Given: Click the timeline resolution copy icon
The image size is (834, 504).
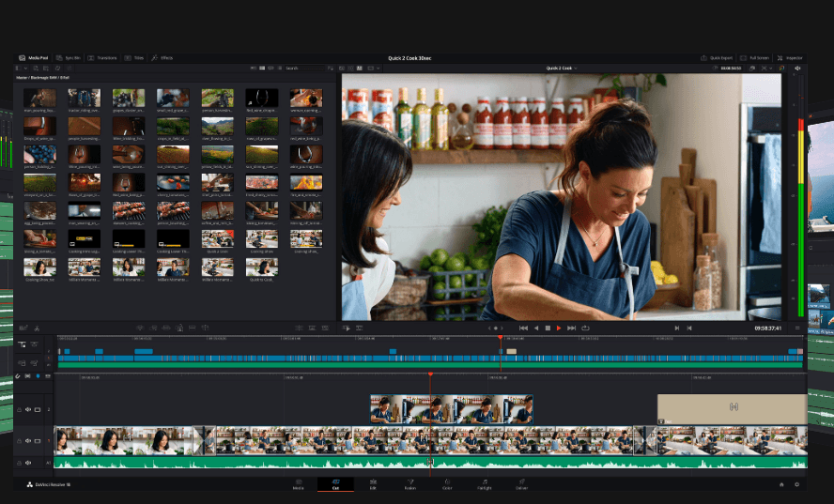Looking at the screenshot, I should click(x=752, y=69).
